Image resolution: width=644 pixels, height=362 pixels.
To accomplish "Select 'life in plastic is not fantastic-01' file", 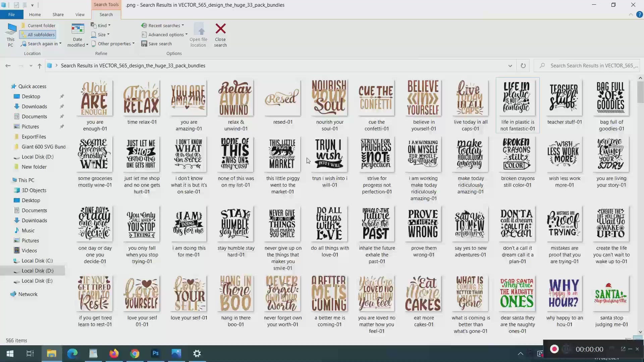I will click(518, 105).
